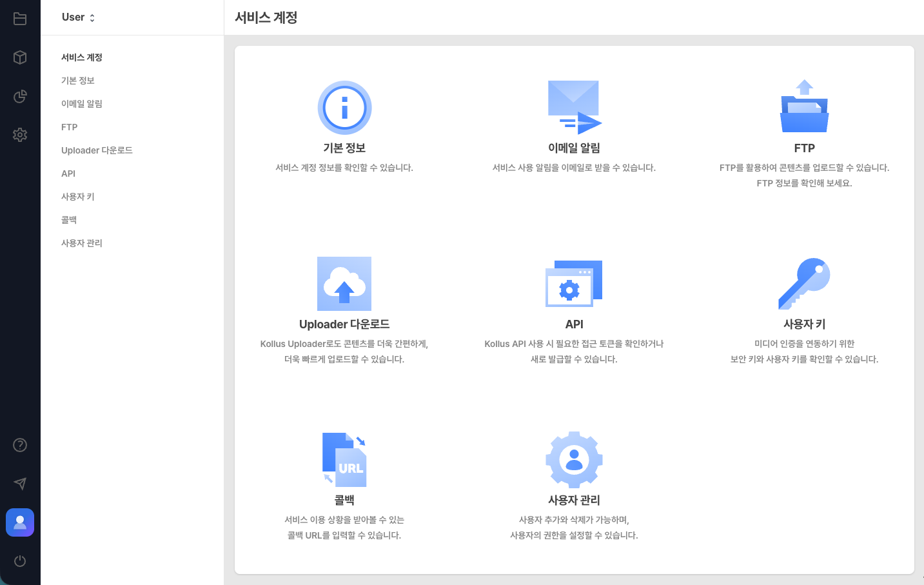This screenshot has width=924, height=585.
Task: Open the API browser gear icon
Action: pyautogui.click(x=574, y=284)
